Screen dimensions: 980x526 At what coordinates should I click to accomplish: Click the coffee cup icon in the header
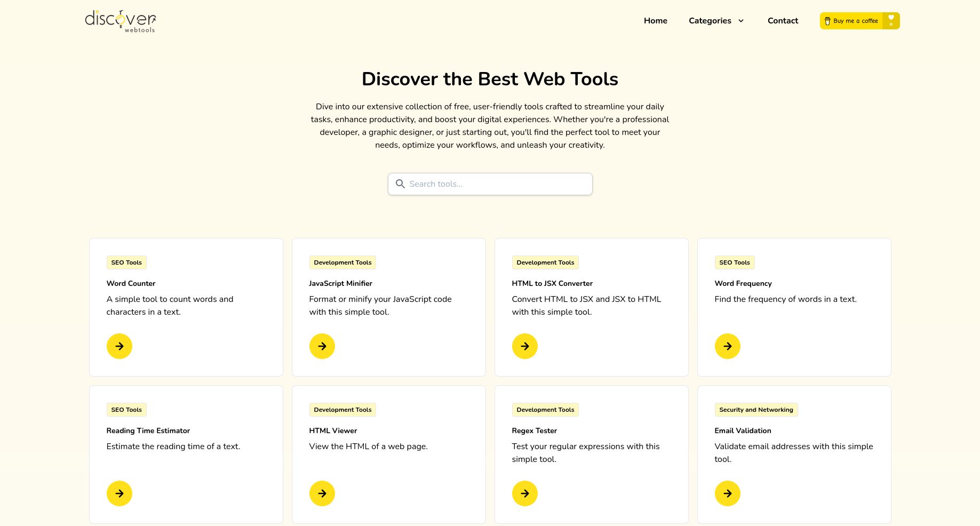tap(827, 21)
